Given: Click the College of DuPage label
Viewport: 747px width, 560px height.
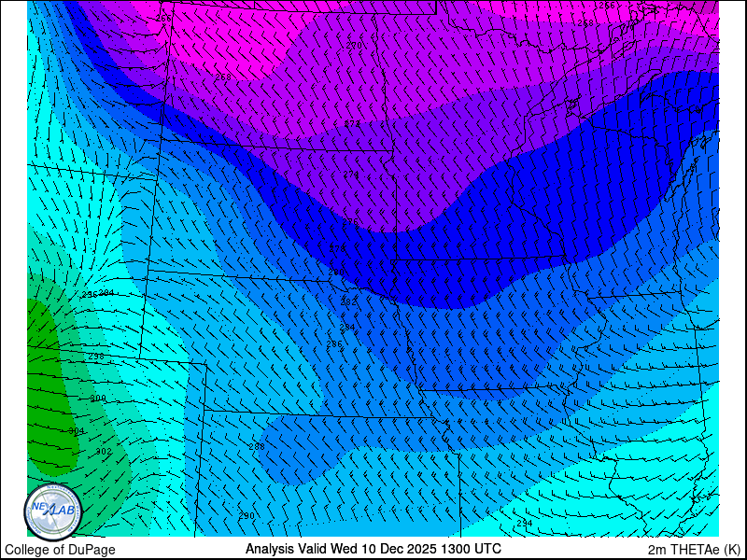Looking at the screenshot, I should tap(60, 550).
